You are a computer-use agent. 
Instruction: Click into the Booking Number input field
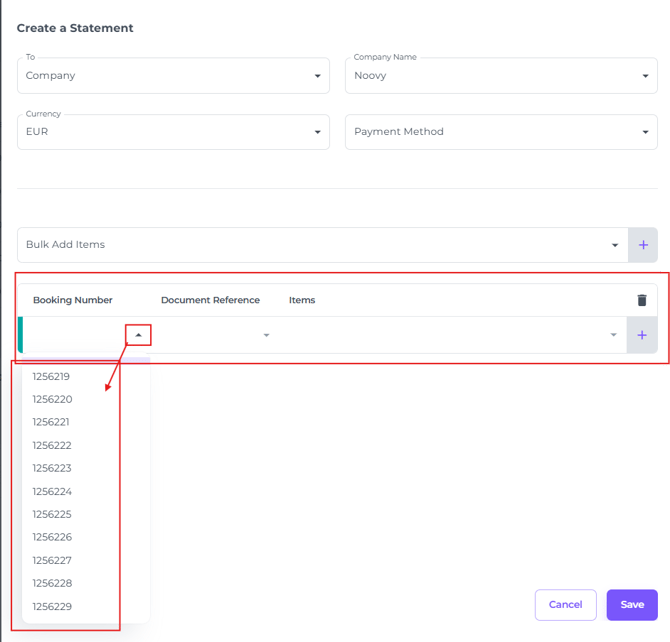[75, 335]
